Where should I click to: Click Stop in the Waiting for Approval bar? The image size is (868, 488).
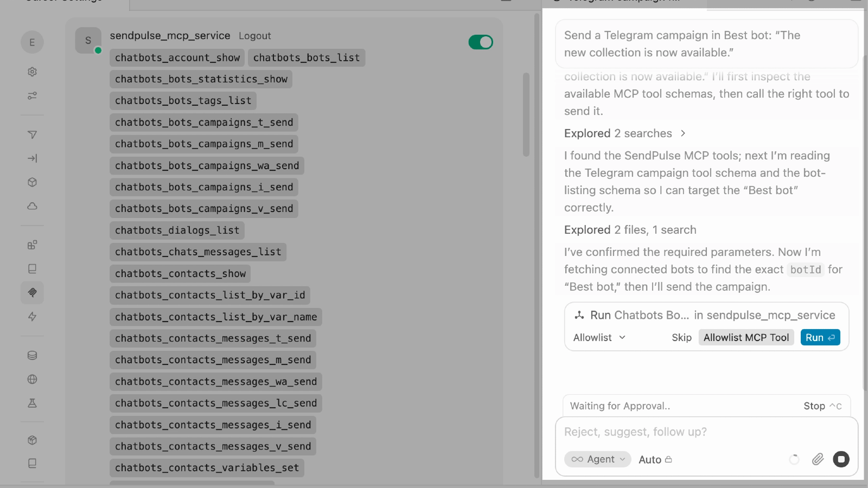click(822, 406)
